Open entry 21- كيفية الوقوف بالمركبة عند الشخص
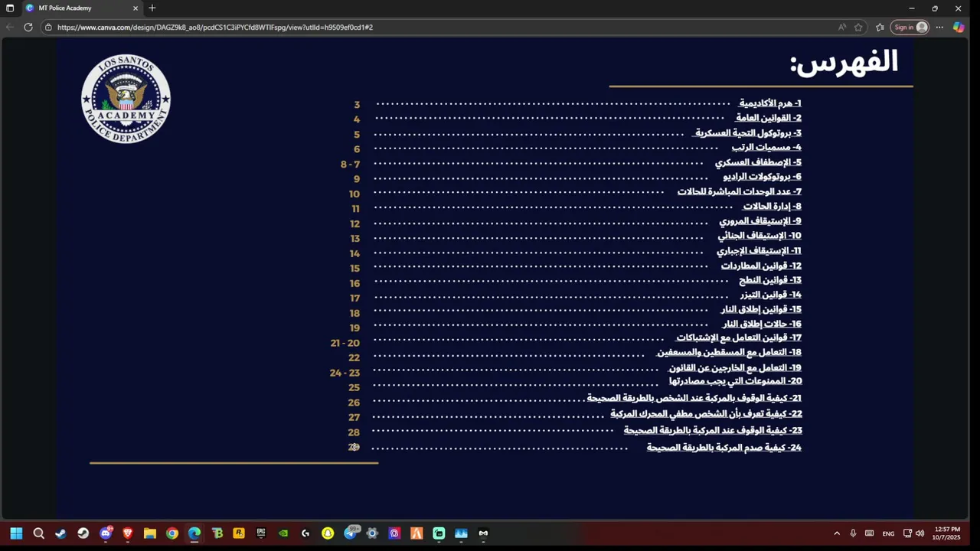The width and height of the screenshot is (980, 551). pyautogui.click(x=694, y=398)
